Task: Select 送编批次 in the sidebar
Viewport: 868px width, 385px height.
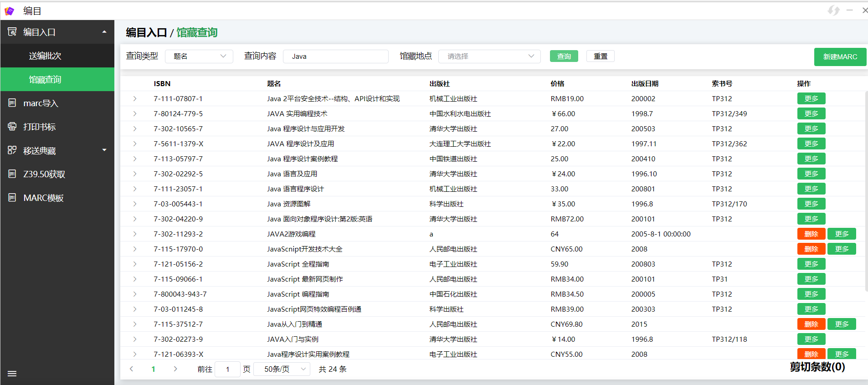Action: [x=45, y=56]
